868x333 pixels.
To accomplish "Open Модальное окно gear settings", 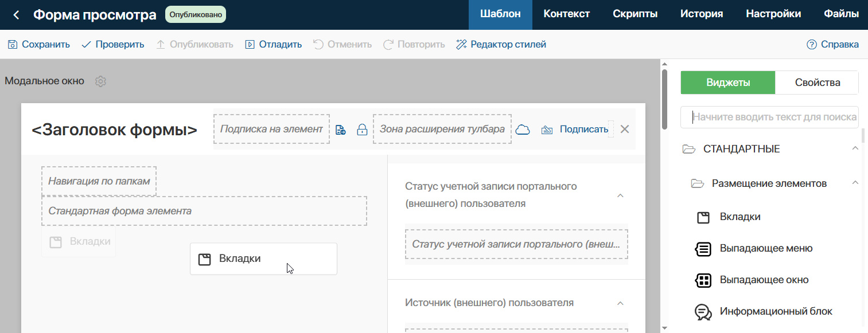I will point(100,81).
